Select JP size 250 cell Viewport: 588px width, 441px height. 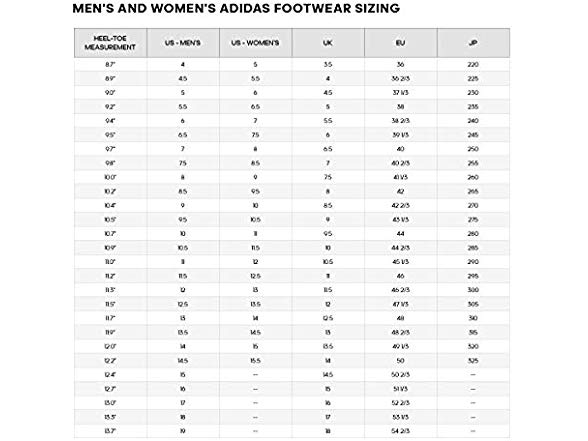(x=473, y=149)
